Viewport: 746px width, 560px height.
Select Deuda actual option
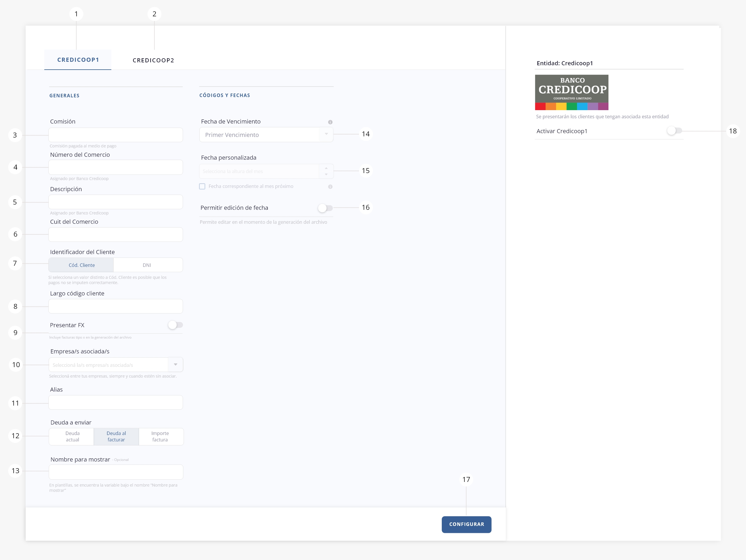point(72,436)
